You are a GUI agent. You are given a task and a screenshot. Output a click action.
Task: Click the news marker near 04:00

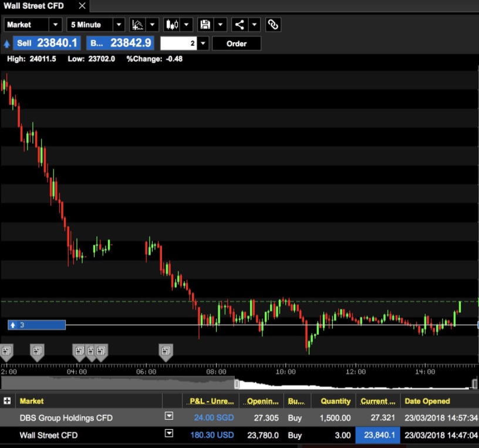click(79, 351)
